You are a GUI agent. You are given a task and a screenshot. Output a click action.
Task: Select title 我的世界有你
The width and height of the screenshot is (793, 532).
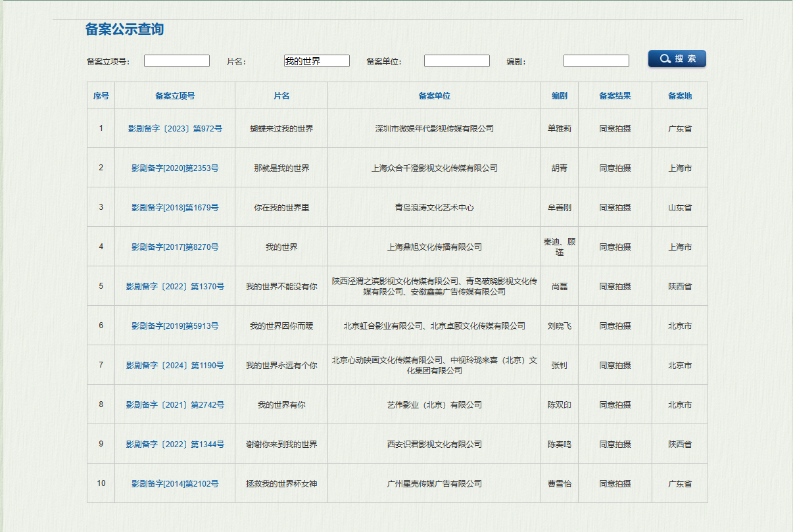pos(281,404)
